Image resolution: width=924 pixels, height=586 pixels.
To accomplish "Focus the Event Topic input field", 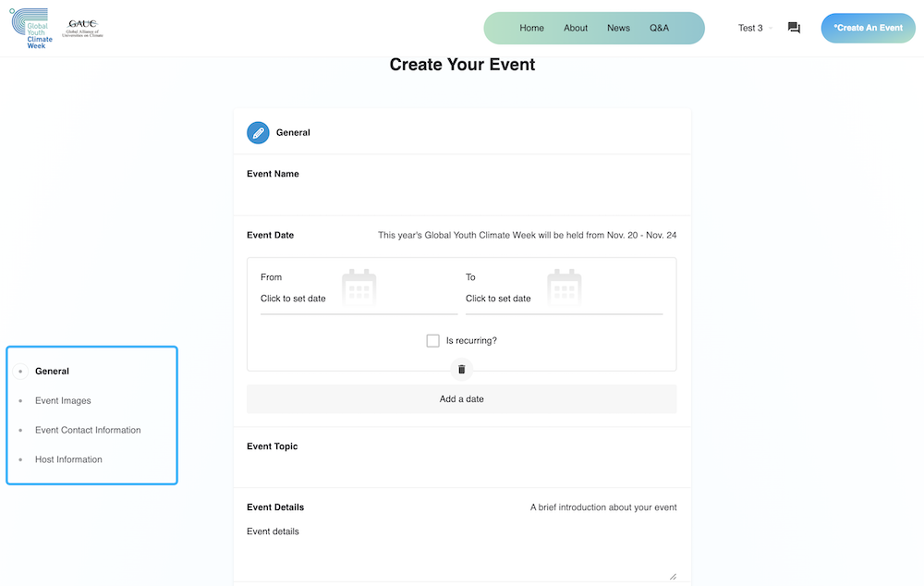I will click(x=461, y=470).
